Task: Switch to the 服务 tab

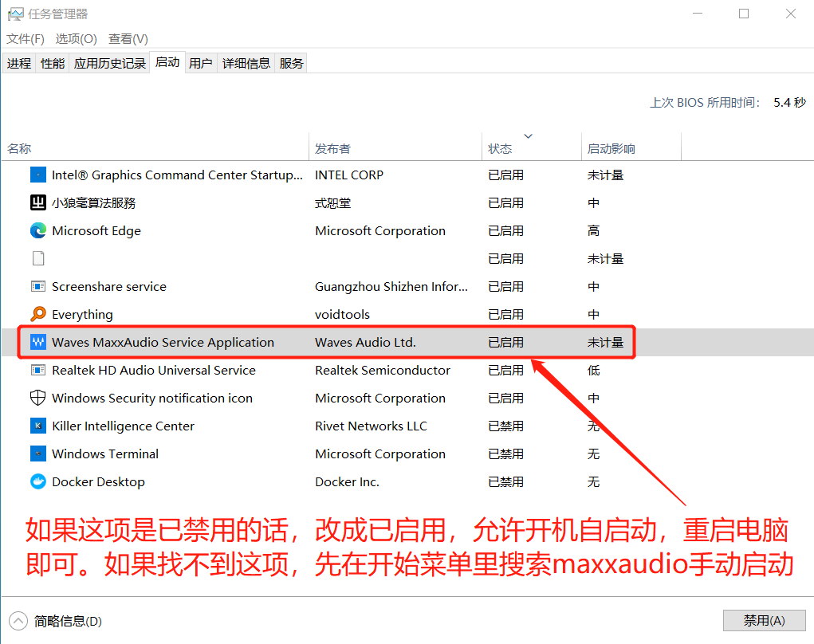Action: [291, 63]
